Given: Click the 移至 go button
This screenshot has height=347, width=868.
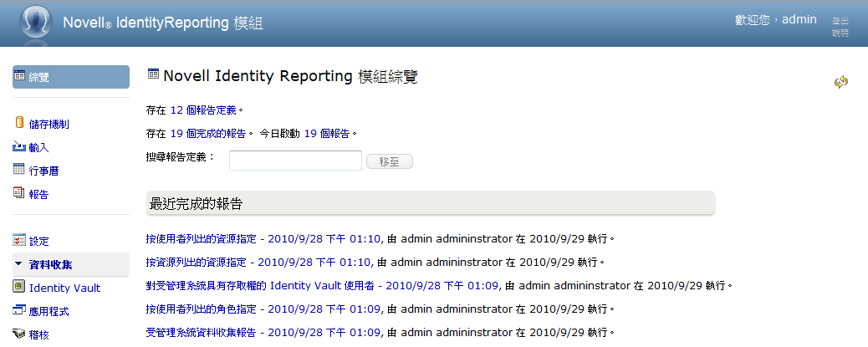Looking at the screenshot, I should [x=390, y=161].
